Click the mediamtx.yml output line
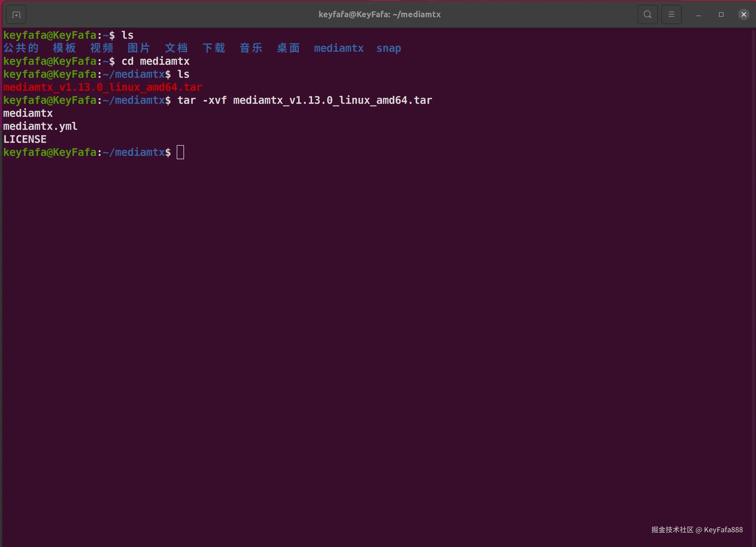756x547 pixels. point(40,126)
